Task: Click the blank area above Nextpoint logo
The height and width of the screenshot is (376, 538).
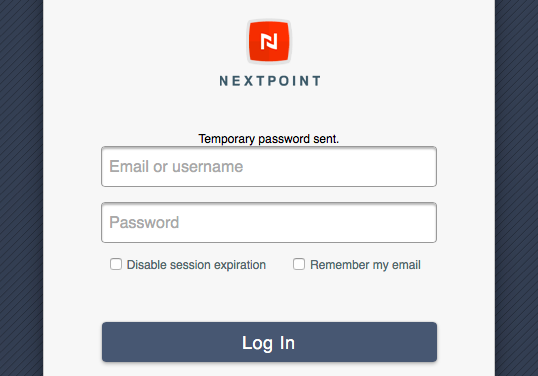Action: click(269, 9)
